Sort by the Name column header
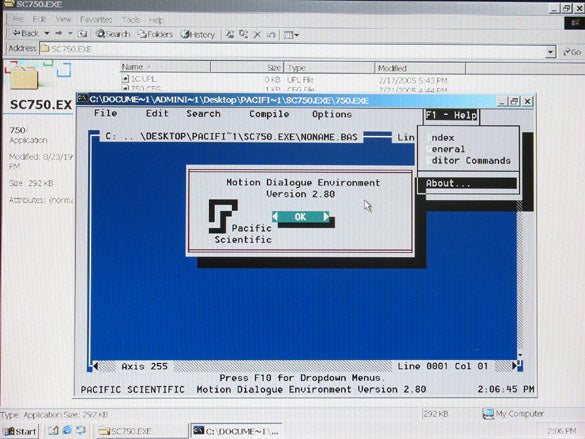585x439 pixels. point(165,67)
